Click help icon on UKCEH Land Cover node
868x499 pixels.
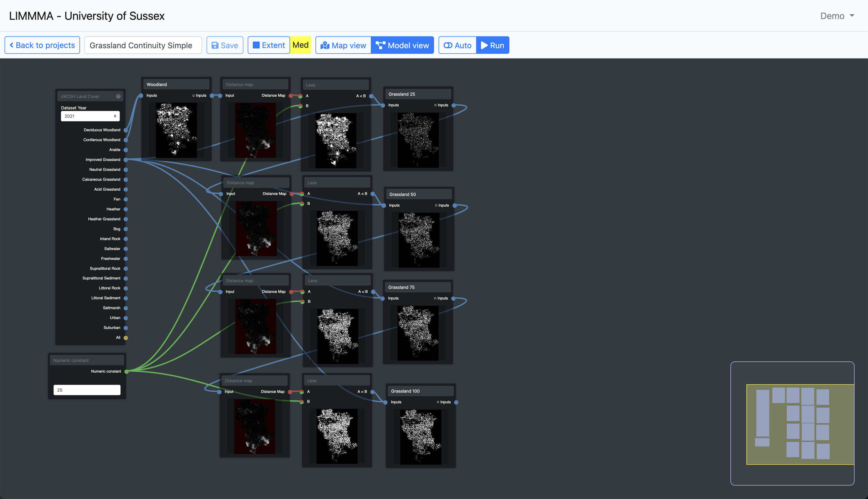click(118, 96)
